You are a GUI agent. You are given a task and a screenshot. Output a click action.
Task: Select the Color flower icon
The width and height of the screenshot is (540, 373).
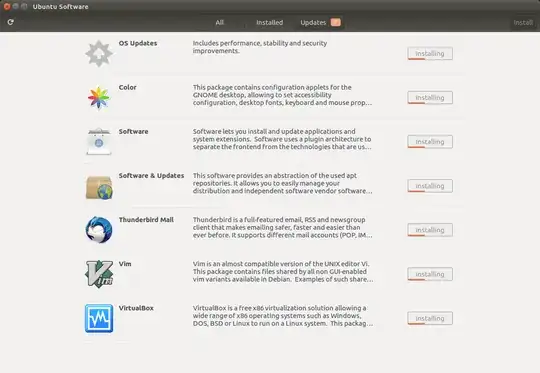pos(99,97)
